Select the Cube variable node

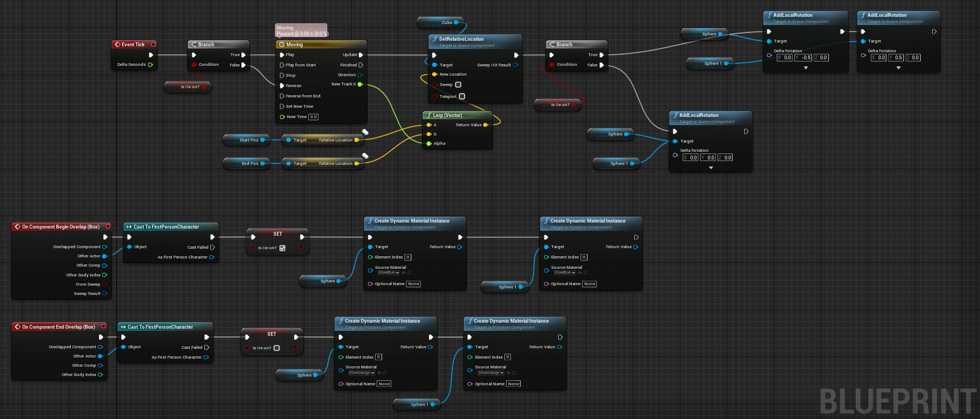(440, 22)
